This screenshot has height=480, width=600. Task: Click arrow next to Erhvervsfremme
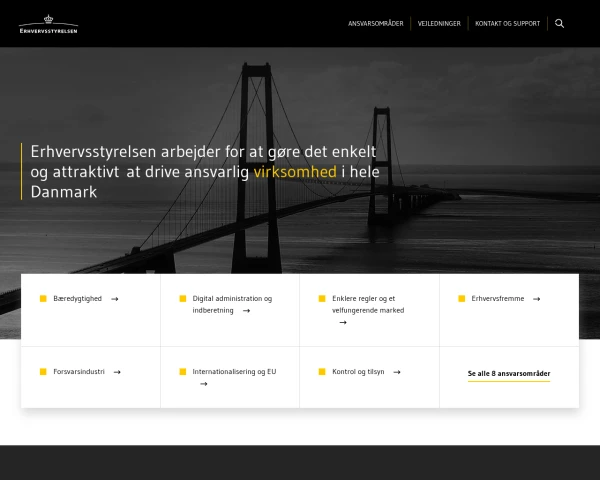pyautogui.click(x=536, y=299)
